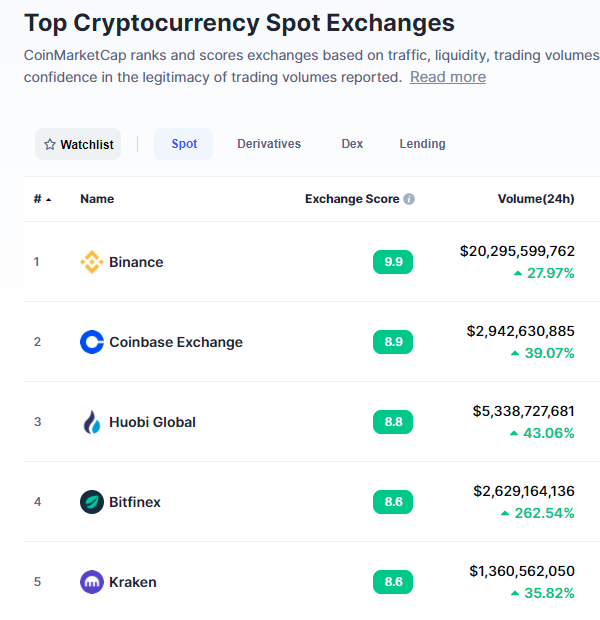This screenshot has height=620, width=600.
Task: Click Binance's 9.9 score badge
Action: pyautogui.click(x=393, y=262)
